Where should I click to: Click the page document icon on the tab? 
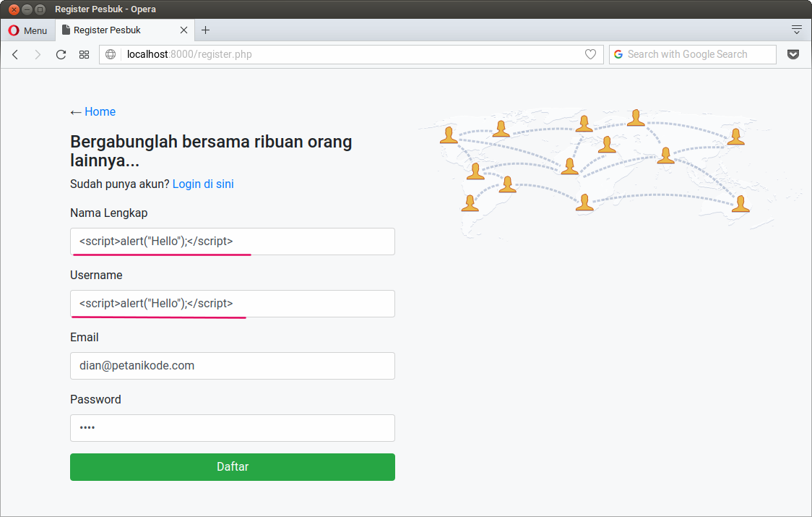tap(64, 30)
